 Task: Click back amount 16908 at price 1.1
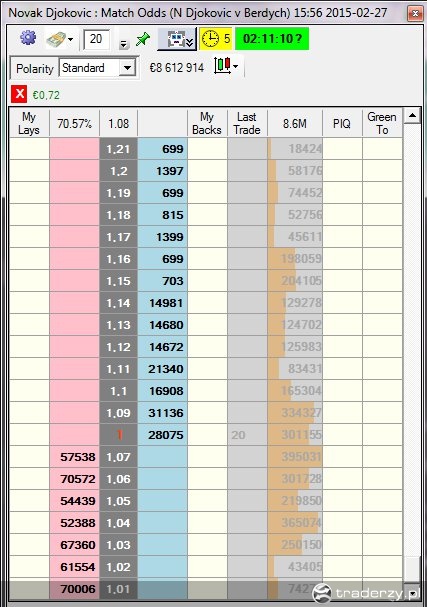coord(163,391)
